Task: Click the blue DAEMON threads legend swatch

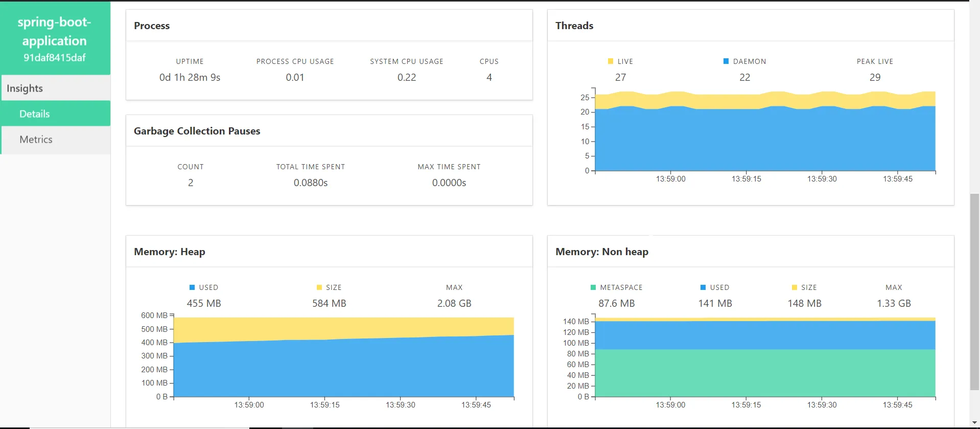Action: (x=726, y=61)
